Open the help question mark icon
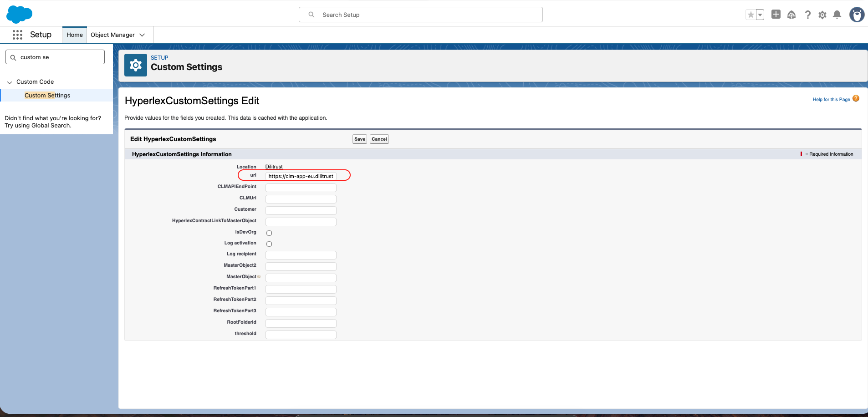The width and height of the screenshot is (868, 417). click(807, 15)
